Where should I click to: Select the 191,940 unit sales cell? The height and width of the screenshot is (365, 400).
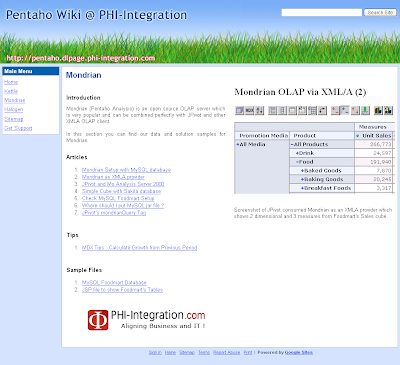pos(374,162)
